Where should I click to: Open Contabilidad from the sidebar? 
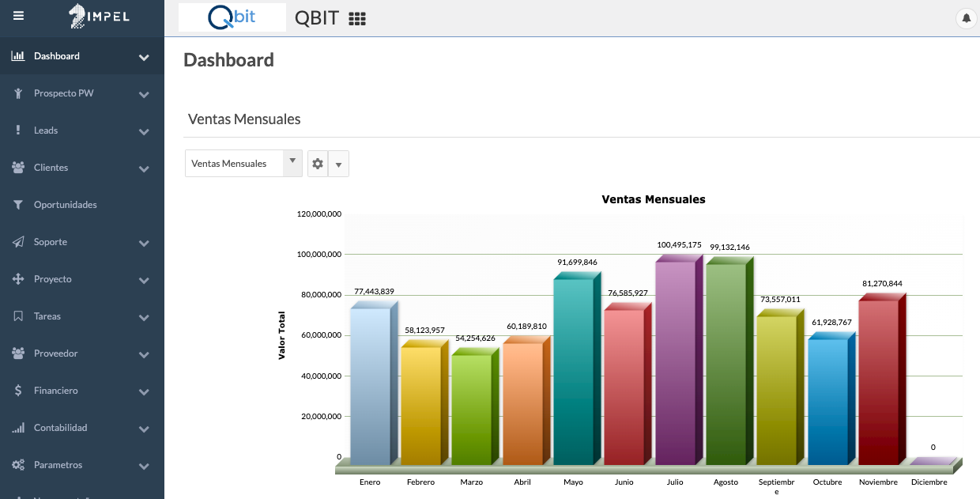(60, 428)
